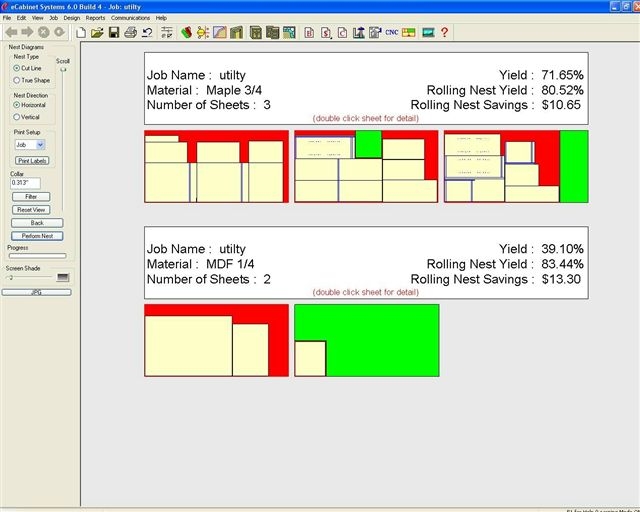
Task: Click the CNC toolbar icon
Action: (x=392, y=33)
